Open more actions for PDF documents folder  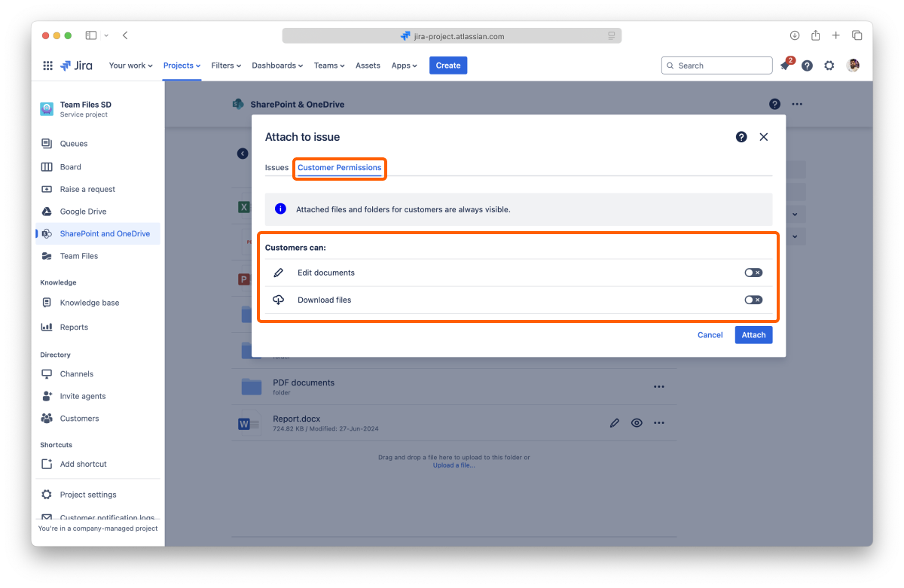click(x=658, y=387)
